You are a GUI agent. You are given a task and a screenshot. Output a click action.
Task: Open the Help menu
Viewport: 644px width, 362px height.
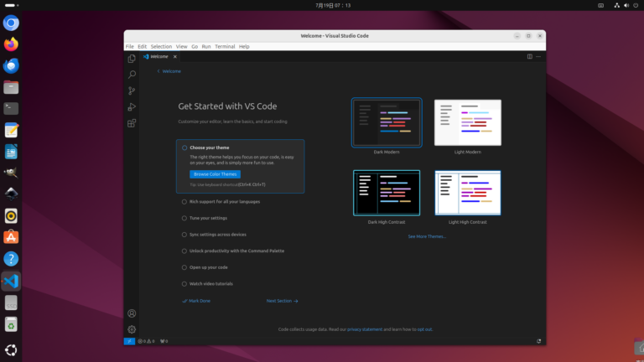click(x=244, y=47)
